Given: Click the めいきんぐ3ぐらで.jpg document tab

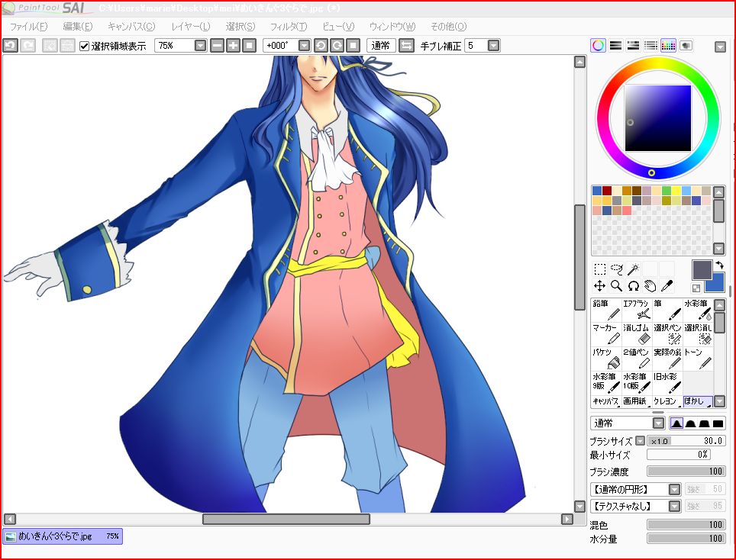Looking at the screenshot, I should (x=63, y=536).
